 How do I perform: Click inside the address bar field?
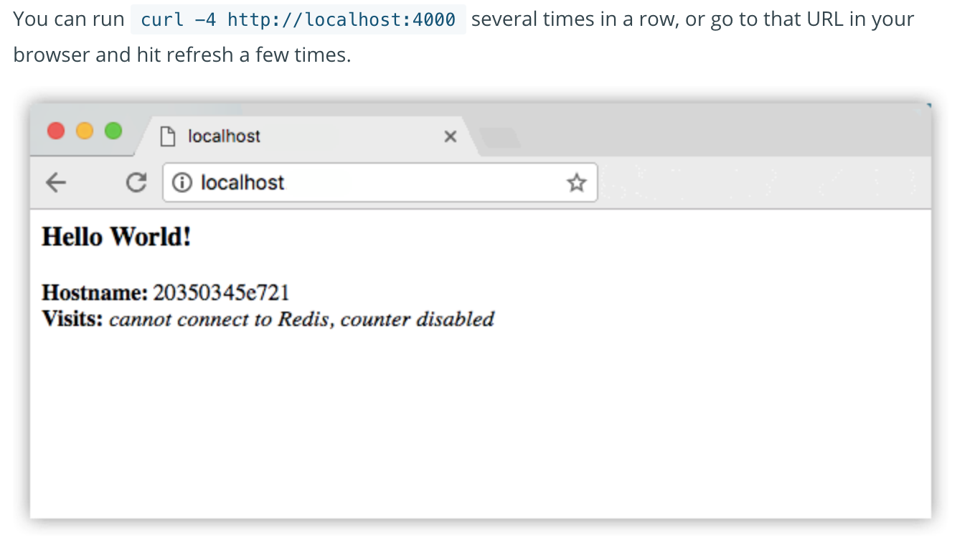[359, 182]
